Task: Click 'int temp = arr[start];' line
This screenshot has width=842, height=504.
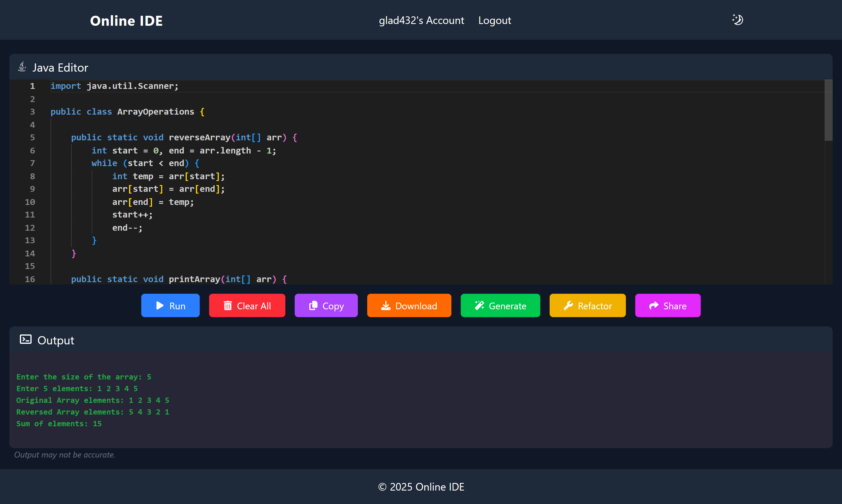Action: coord(168,176)
